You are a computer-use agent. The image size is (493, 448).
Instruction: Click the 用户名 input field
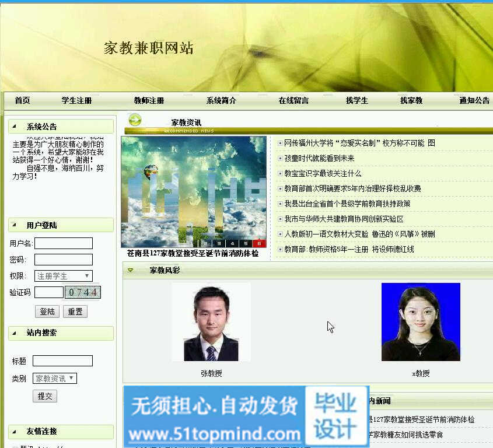[x=64, y=243]
